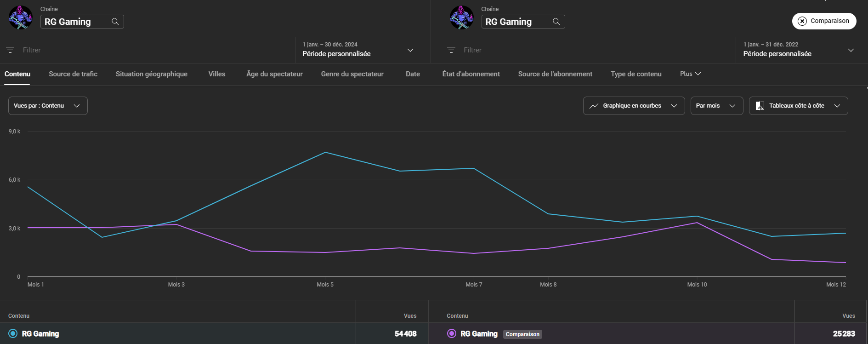This screenshot has height=344, width=868.
Task: Click the Mois 5 axis label
Action: pyautogui.click(x=325, y=285)
